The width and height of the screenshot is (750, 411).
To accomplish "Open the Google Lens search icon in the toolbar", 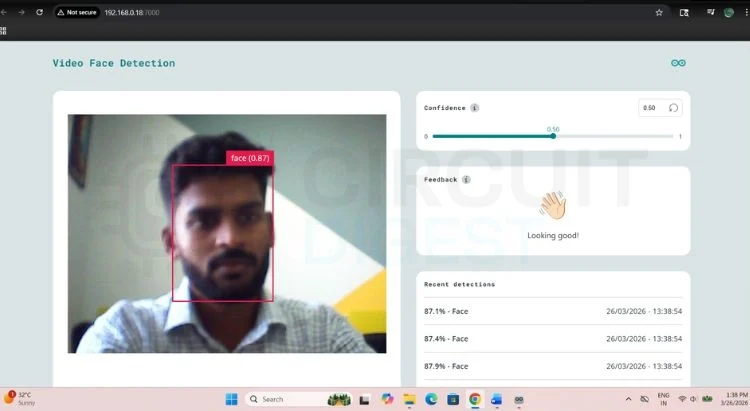I will tap(684, 12).
